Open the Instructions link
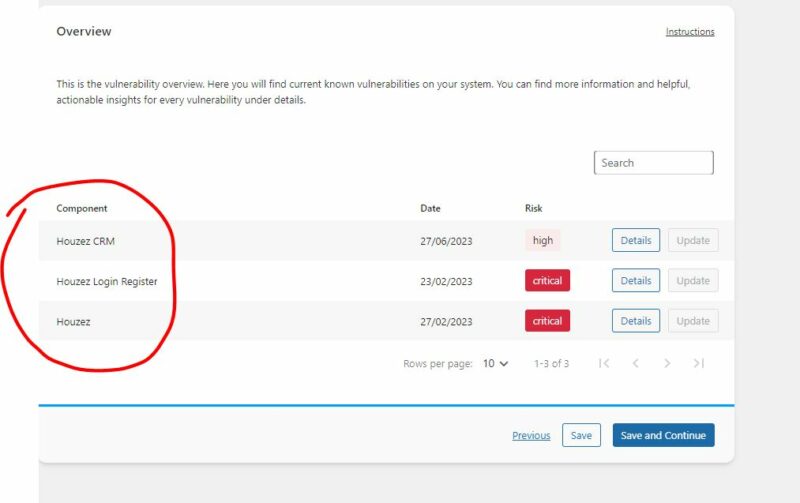Image resolution: width=800 pixels, height=503 pixels. pyautogui.click(x=690, y=32)
